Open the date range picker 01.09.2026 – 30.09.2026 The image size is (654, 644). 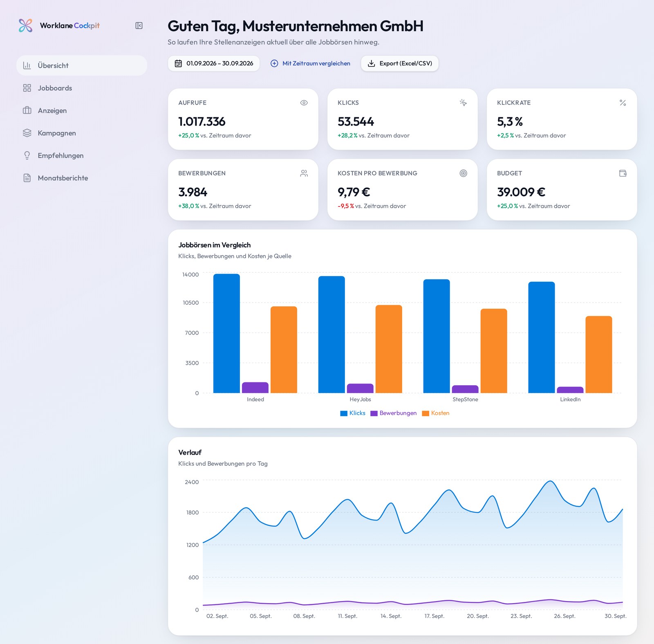coord(214,63)
